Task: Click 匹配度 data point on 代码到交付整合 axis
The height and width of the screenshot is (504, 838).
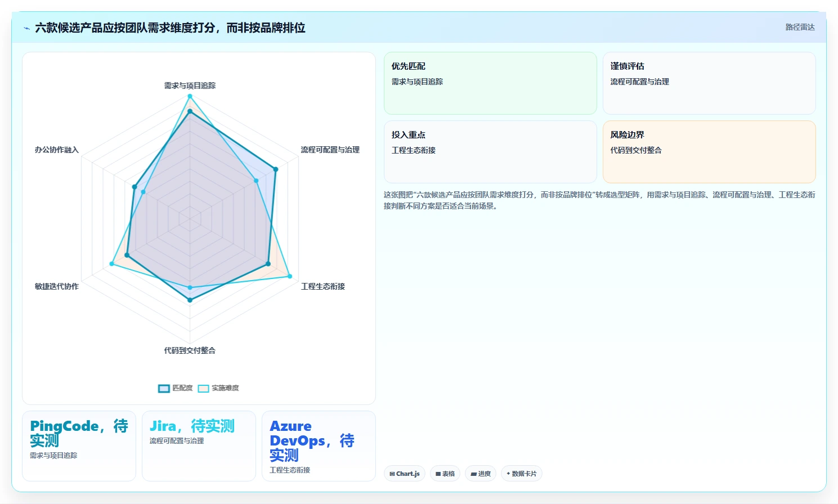Action: [x=190, y=300]
